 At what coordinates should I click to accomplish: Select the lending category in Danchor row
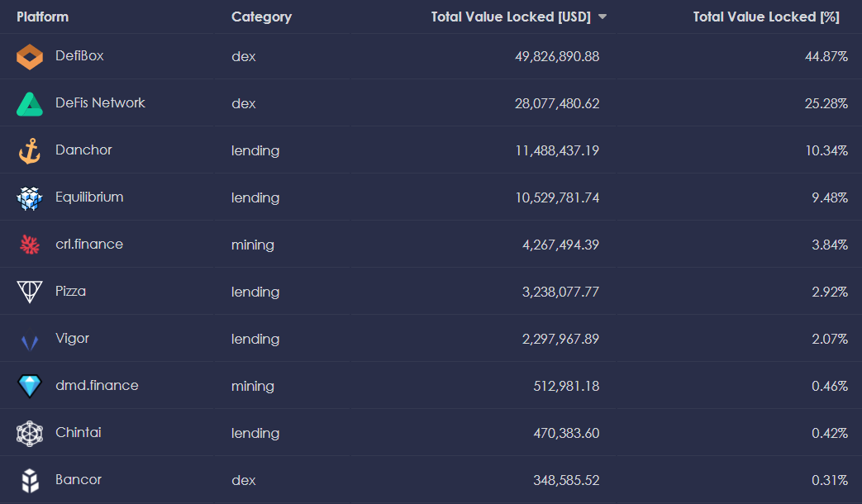(x=255, y=151)
